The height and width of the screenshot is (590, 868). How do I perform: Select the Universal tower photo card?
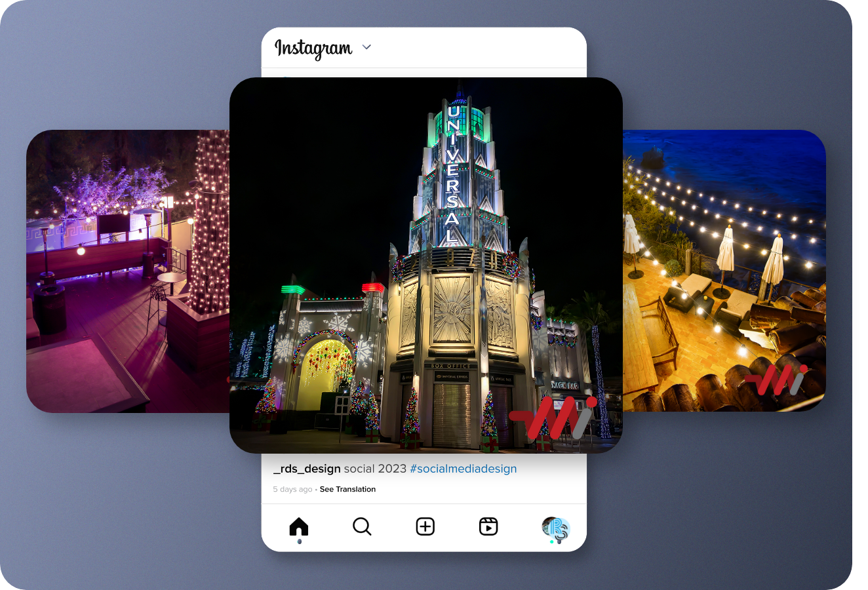pyautogui.click(x=426, y=265)
